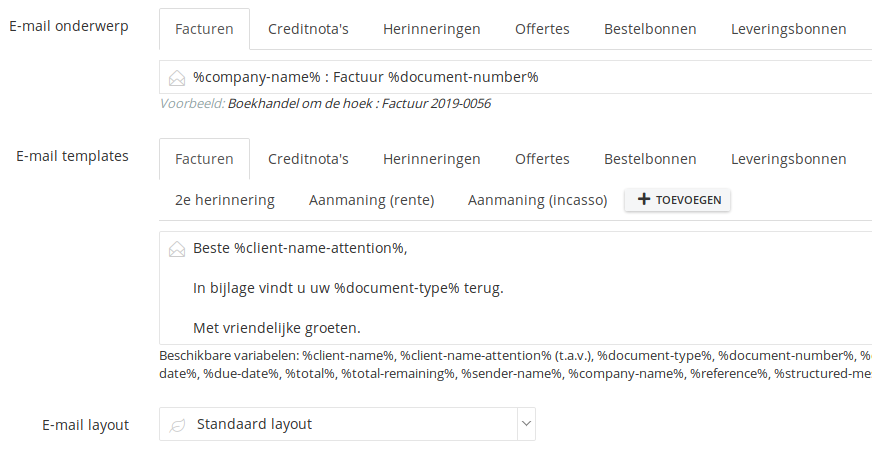Image resolution: width=872 pixels, height=459 pixels.
Task: Open the E-mail layout dropdown arrow
Action: tap(526, 424)
